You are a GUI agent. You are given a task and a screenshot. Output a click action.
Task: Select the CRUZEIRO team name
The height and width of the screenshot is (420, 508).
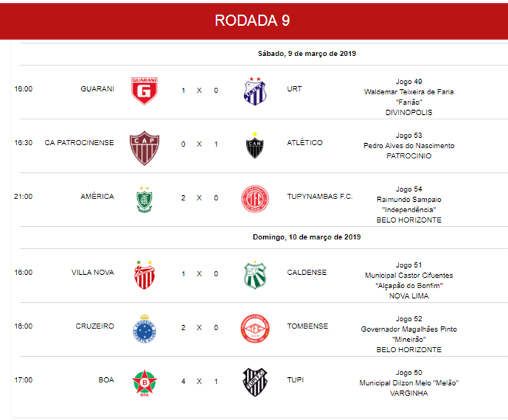coord(95,326)
